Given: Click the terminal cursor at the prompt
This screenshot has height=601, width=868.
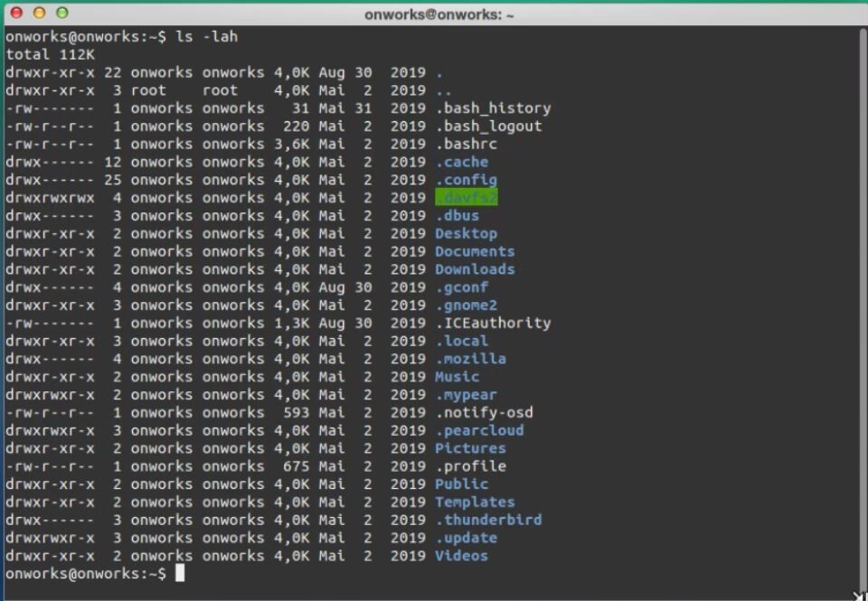Looking at the screenshot, I should pyautogui.click(x=180, y=573).
